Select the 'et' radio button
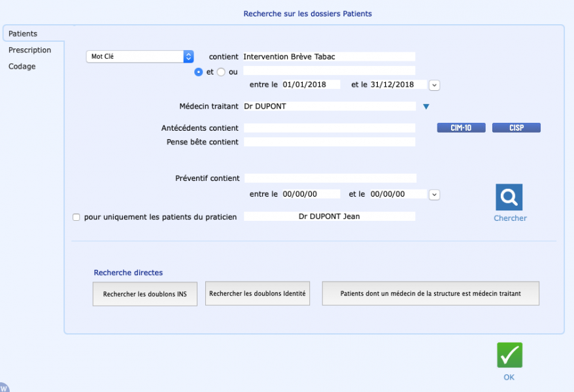 (198, 72)
